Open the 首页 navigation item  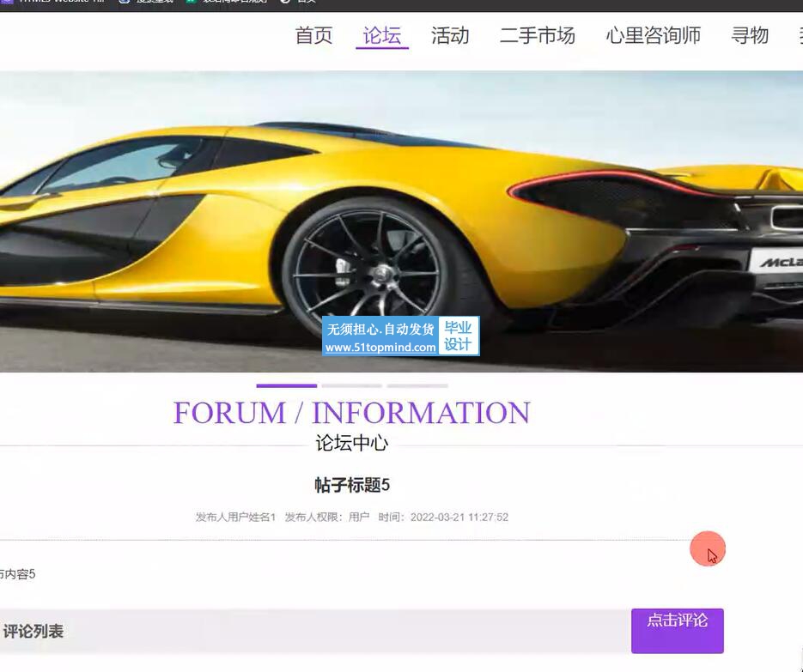click(313, 36)
